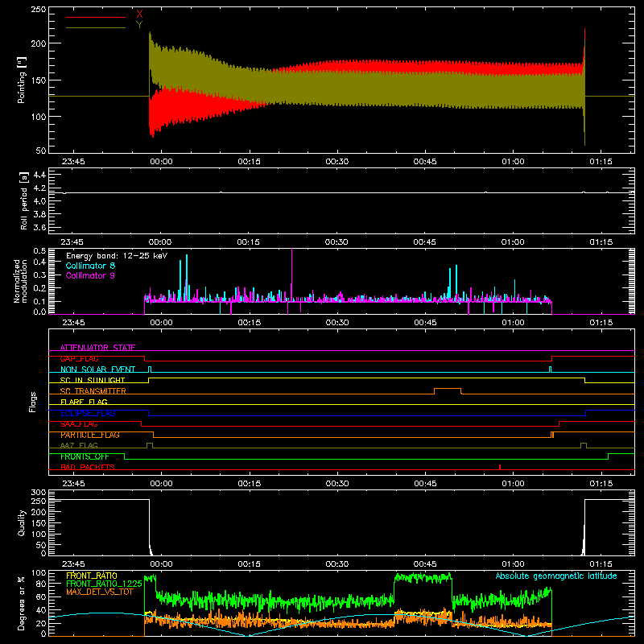Click the Quality axis label
This screenshot has height=644, width=644.
(22, 523)
